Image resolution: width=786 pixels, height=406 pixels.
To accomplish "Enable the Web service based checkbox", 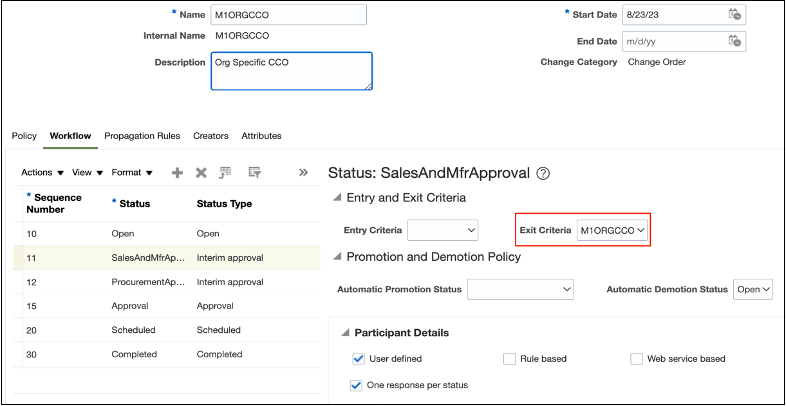I will (x=637, y=358).
